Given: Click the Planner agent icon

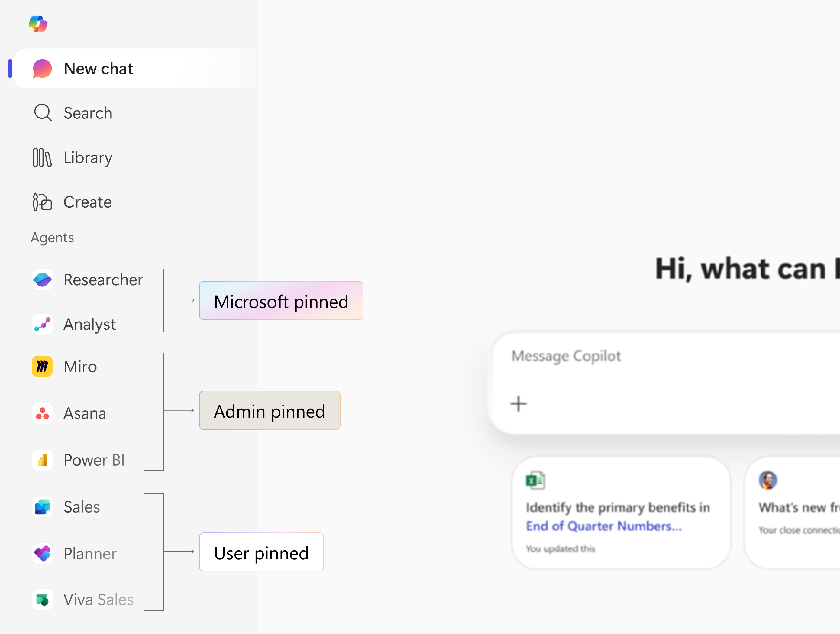Looking at the screenshot, I should [x=42, y=554].
